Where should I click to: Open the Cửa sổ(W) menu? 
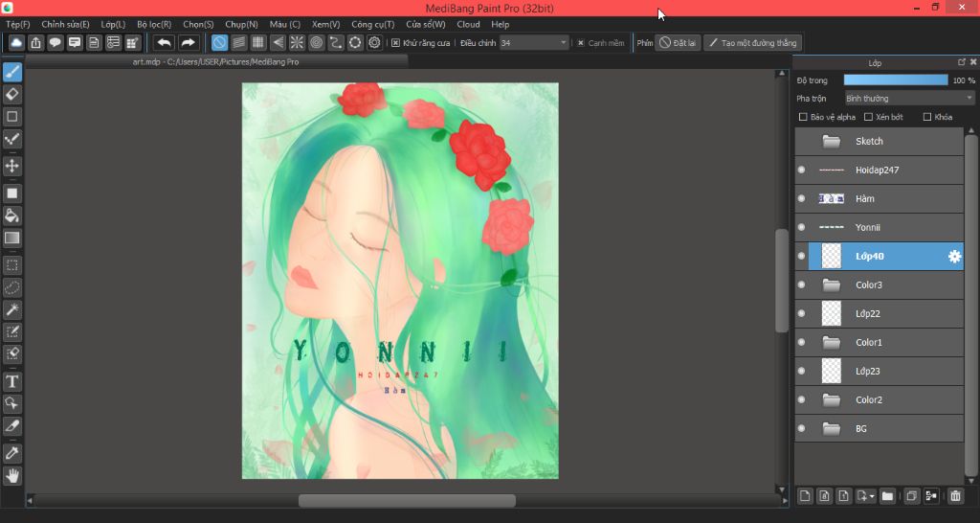tap(426, 24)
